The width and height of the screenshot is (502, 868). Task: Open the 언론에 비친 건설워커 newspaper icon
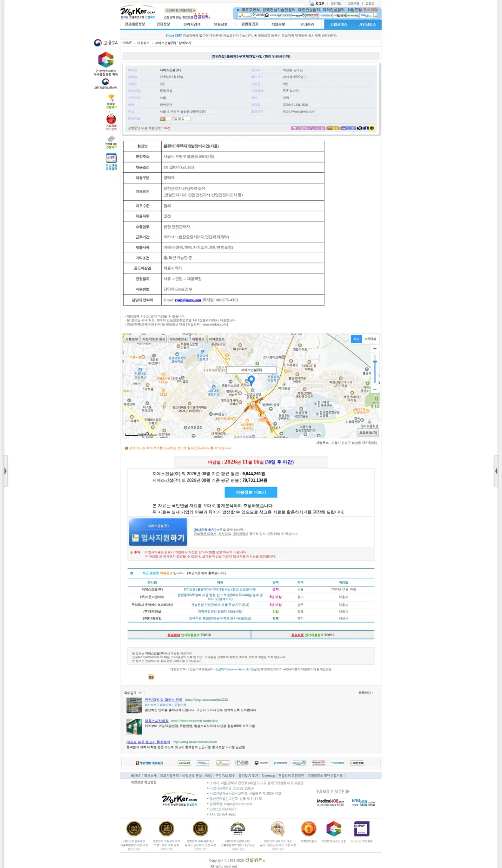111,142
